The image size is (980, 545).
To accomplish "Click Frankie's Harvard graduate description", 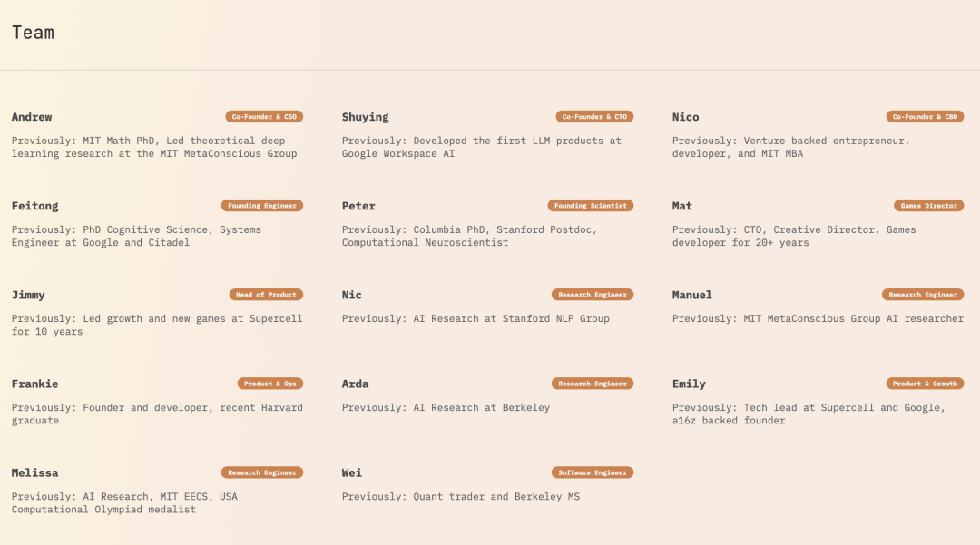I will (157, 414).
